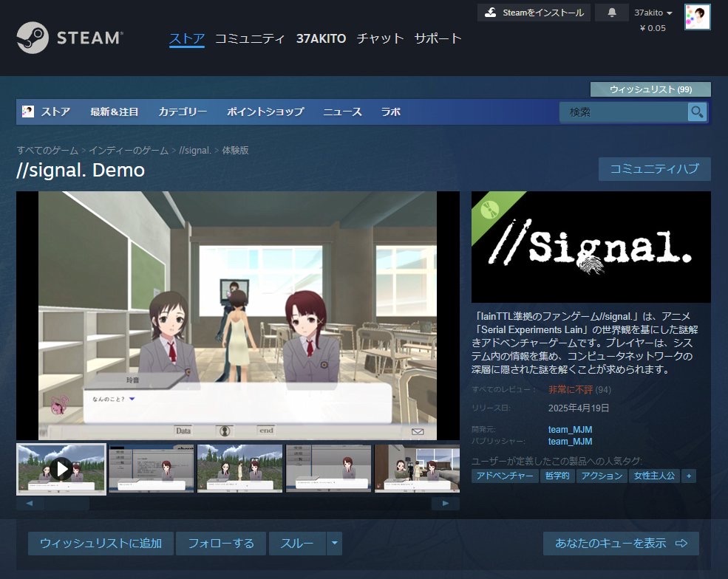This screenshot has width=728, height=579.
Task: Click the コミュニティハブ button
Action: [654, 169]
